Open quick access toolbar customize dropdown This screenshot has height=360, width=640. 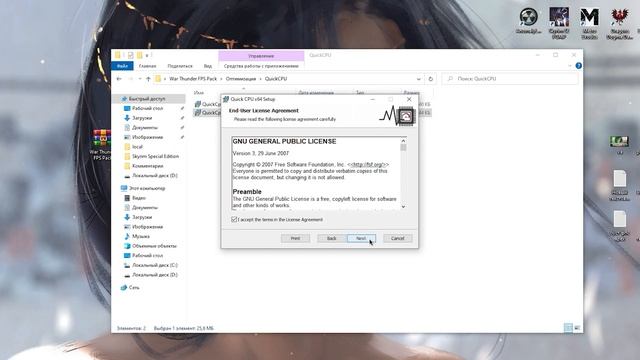coord(147,55)
